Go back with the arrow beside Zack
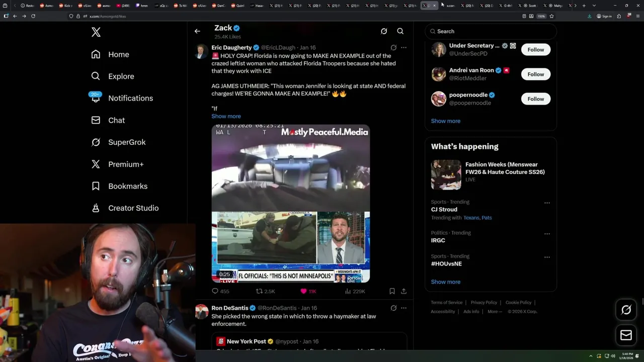Screen dimensions: 644x362 click(x=197, y=31)
